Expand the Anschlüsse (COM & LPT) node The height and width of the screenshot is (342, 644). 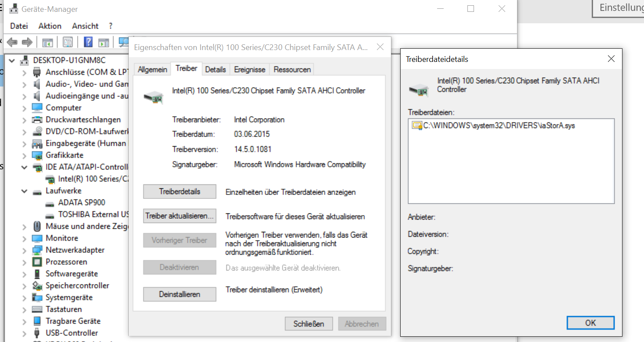pos(25,72)
